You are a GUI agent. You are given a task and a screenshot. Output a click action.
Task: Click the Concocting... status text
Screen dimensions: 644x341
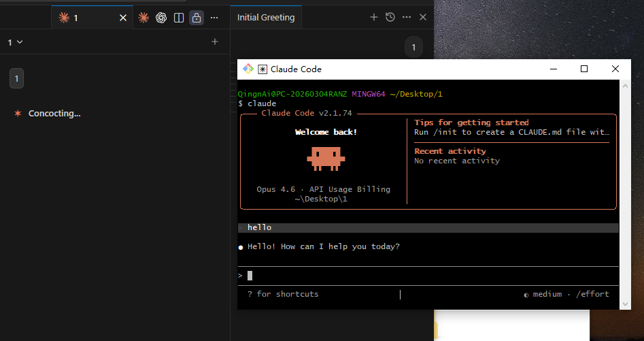(x=54, y=114)
